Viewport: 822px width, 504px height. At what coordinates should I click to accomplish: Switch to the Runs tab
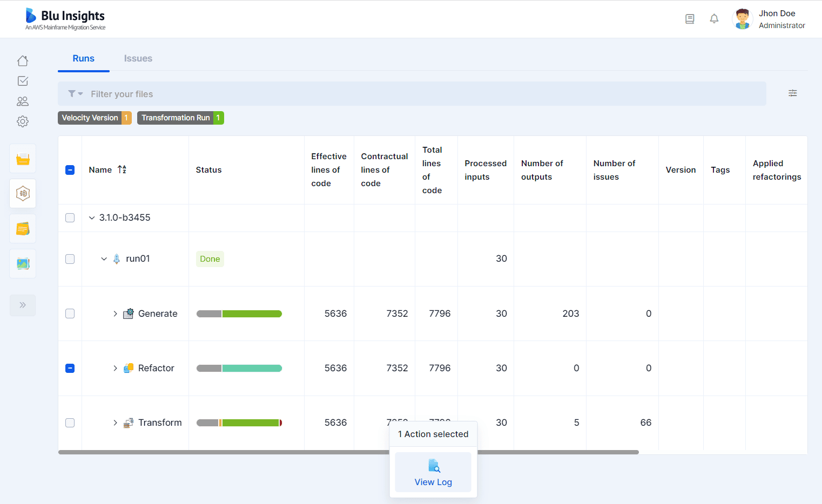[84, 58]
